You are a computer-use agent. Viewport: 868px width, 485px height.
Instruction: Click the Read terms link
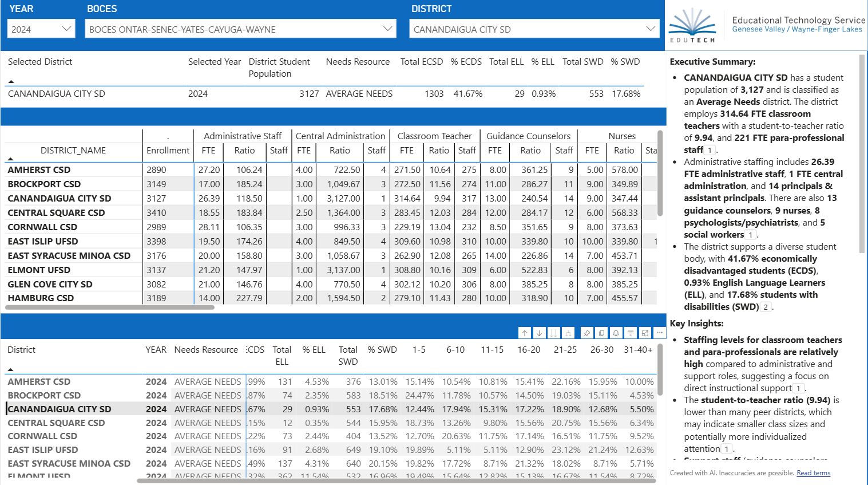click(x=813, y=473)
